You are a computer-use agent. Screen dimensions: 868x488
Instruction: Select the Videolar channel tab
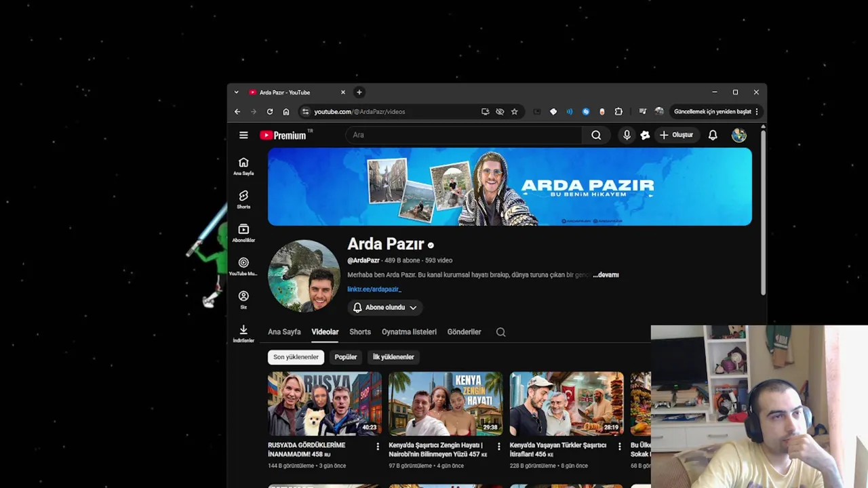(325, 332)
